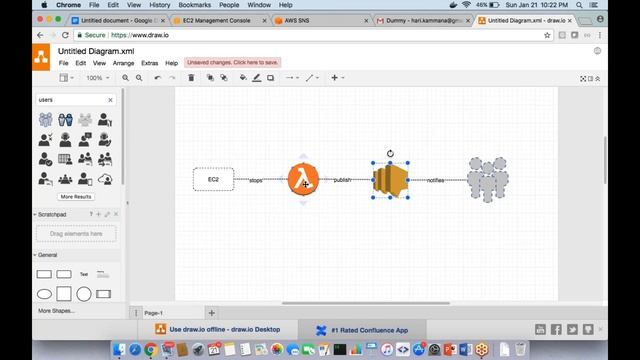Send selection to back

(224, 78)
